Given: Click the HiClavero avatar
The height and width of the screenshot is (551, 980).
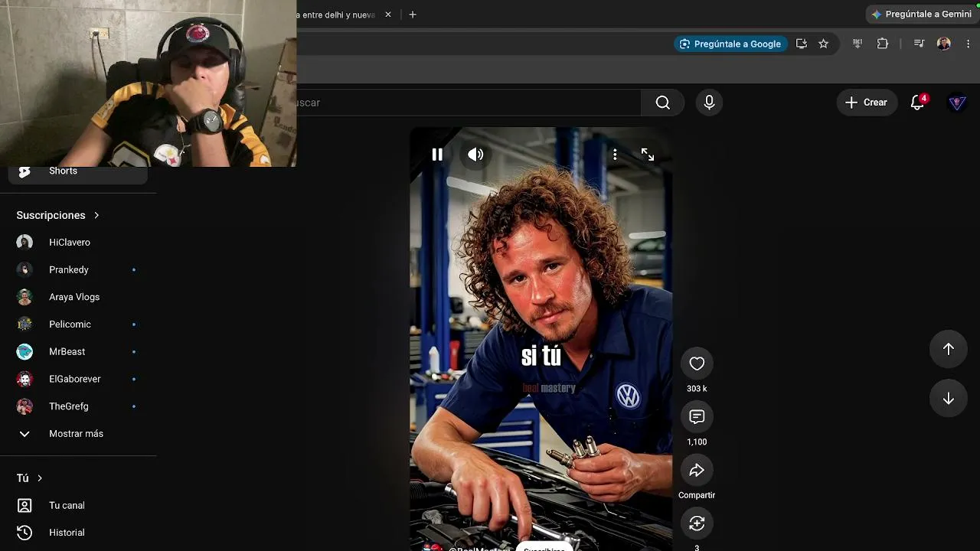Looking at the screenshot, I should click(x=24, y=243).
